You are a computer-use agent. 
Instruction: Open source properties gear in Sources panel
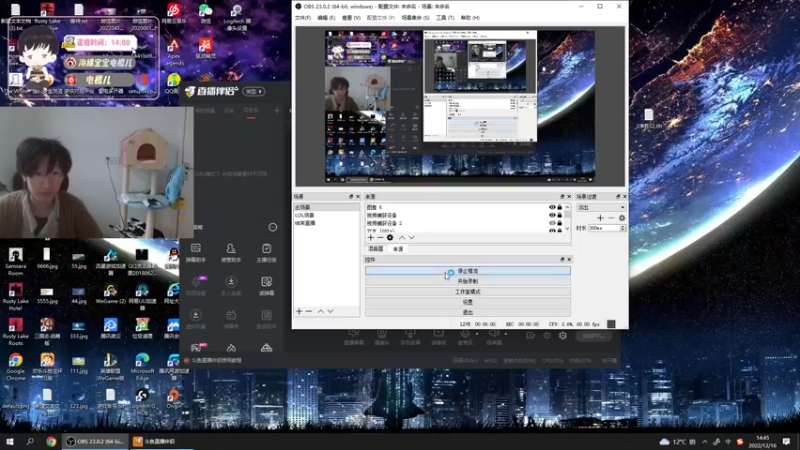coord(390,238)
